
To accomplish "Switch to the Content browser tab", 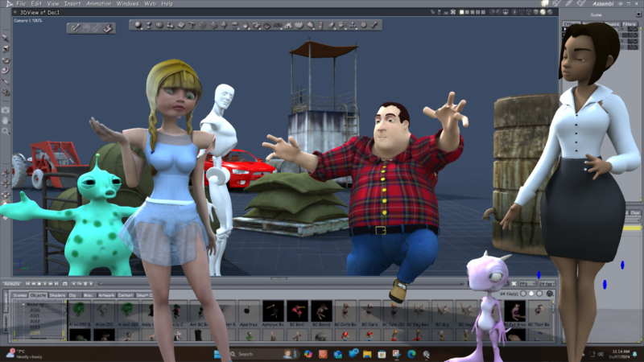I will [126, 295].
